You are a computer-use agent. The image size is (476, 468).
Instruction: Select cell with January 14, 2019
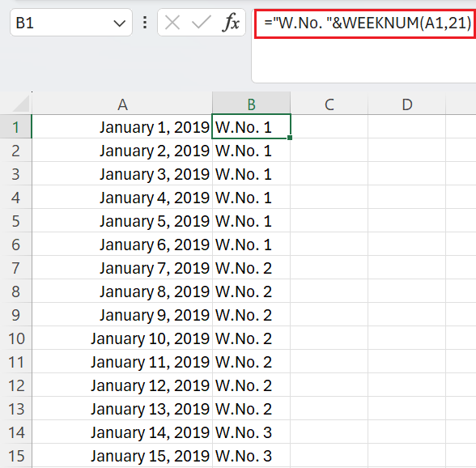(x=122, y=432)
